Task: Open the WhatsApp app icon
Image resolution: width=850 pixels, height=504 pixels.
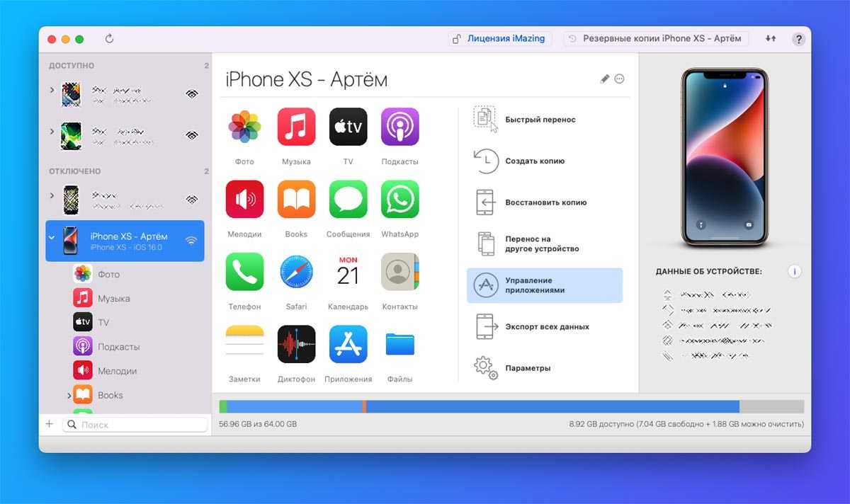Action: 399,200
